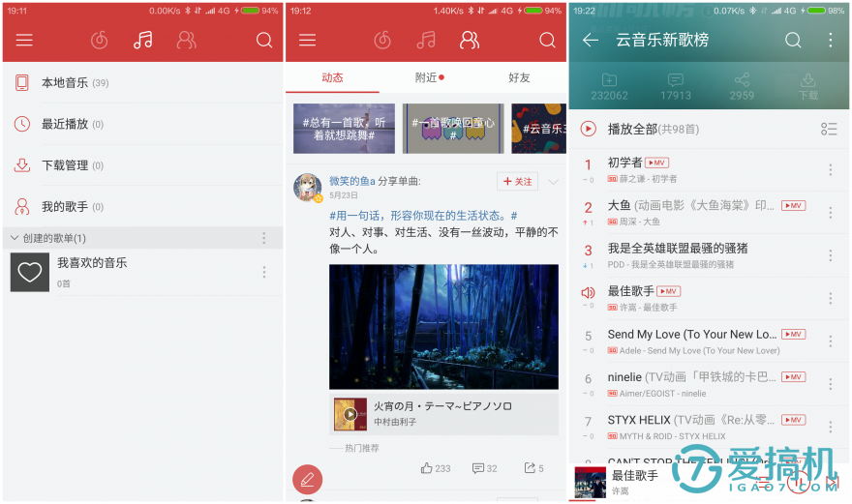852x504 pixels.
Task: Open options dots for STYX HELIX
Action: (x=831, y=428)
